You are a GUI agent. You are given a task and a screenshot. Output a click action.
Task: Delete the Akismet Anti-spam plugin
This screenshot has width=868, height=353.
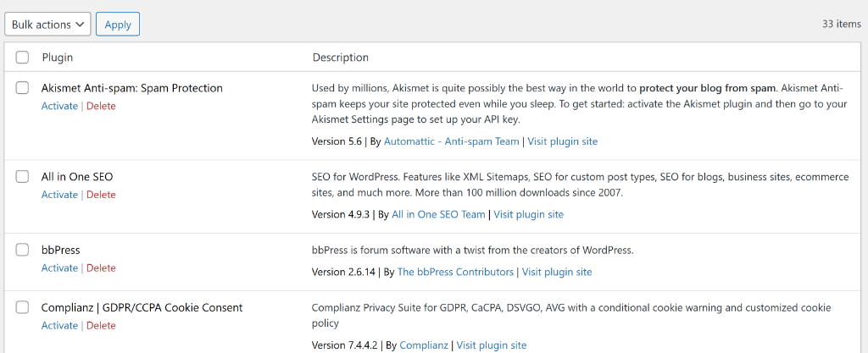[x=101, y=106]
